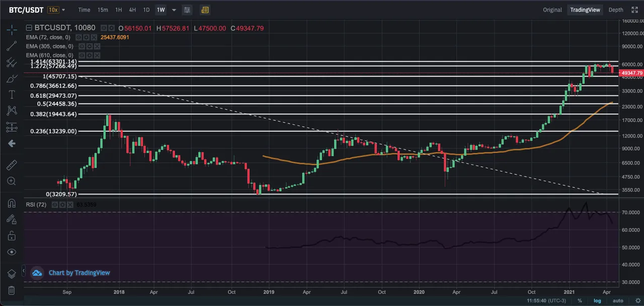Image resolution: width=644 pixels, height=306 pixels.
Task: Expand the BTC/USDT pair dropdown arrow
Action: pos(63,10)
